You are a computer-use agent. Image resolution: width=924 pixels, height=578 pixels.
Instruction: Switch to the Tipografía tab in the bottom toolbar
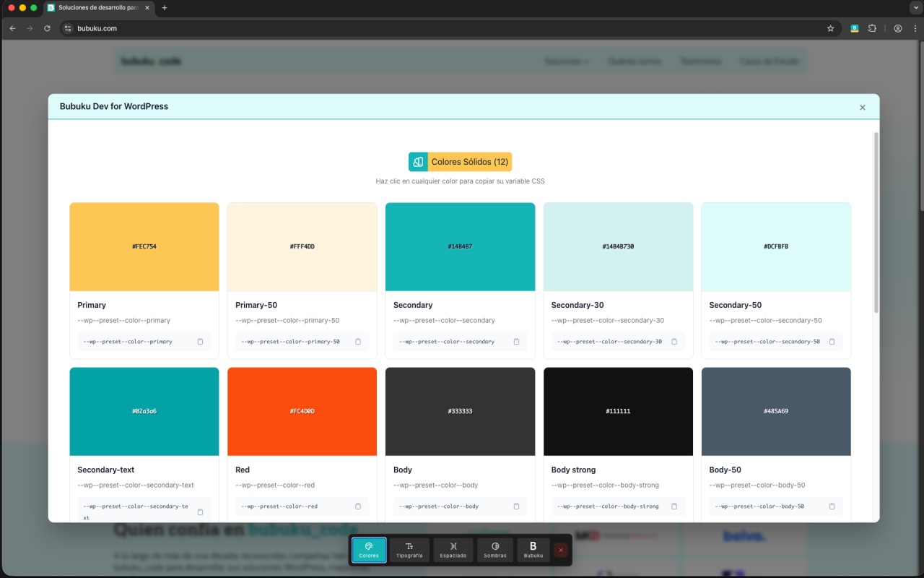pos(409,551)
